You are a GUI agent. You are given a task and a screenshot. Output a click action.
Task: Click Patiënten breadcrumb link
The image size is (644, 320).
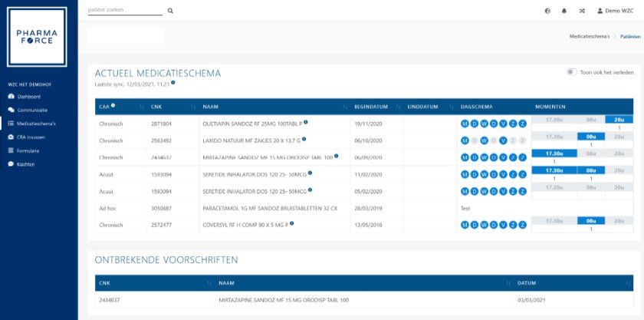630,36
